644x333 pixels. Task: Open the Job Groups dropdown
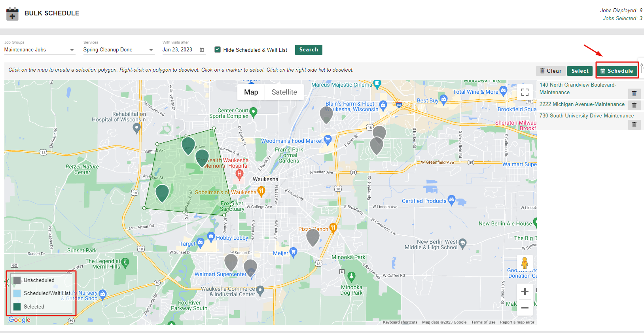pyautogui.click(x=40, y=50)
